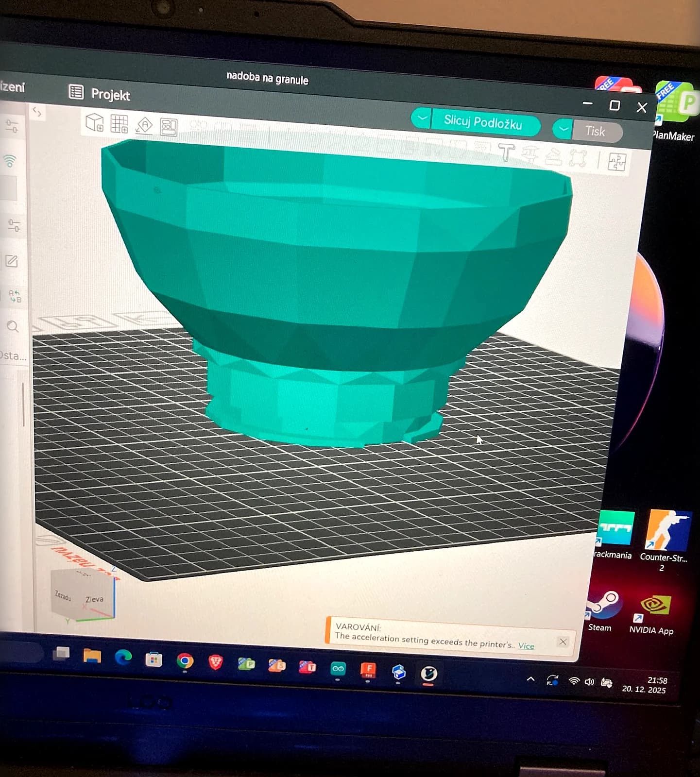This screenshot has width=700, height=777.
Task: Click the Add object cube icon
Action: pos(94,122)
